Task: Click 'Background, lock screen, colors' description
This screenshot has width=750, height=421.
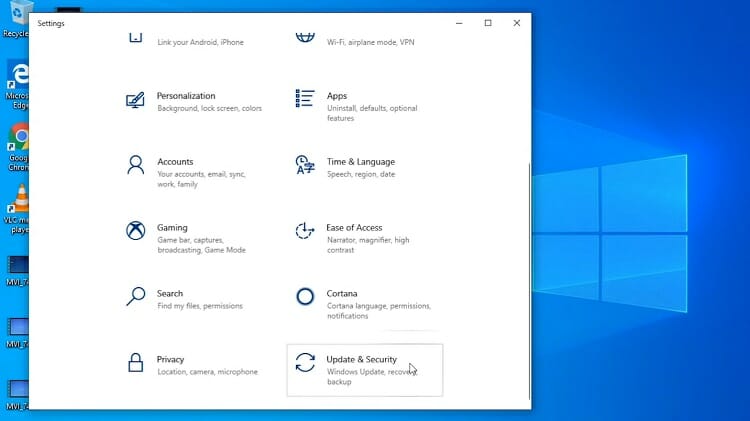Action: (x=210, y=108)
